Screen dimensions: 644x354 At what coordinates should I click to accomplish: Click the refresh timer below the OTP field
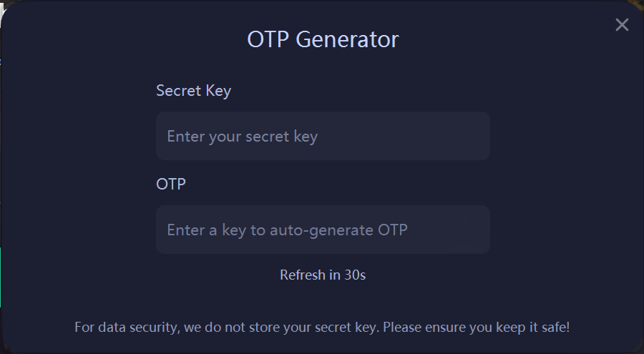[323, 275]
